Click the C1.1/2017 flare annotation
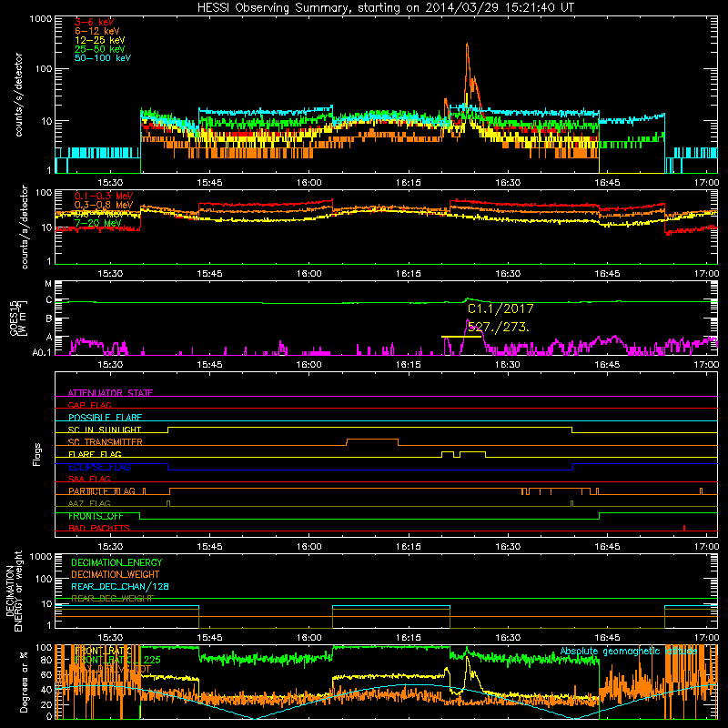The image size is (728, 728). 500,308
